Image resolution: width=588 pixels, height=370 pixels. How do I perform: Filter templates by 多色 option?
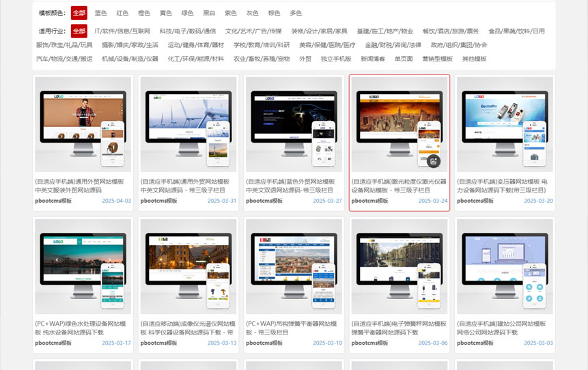click(296, 13)
